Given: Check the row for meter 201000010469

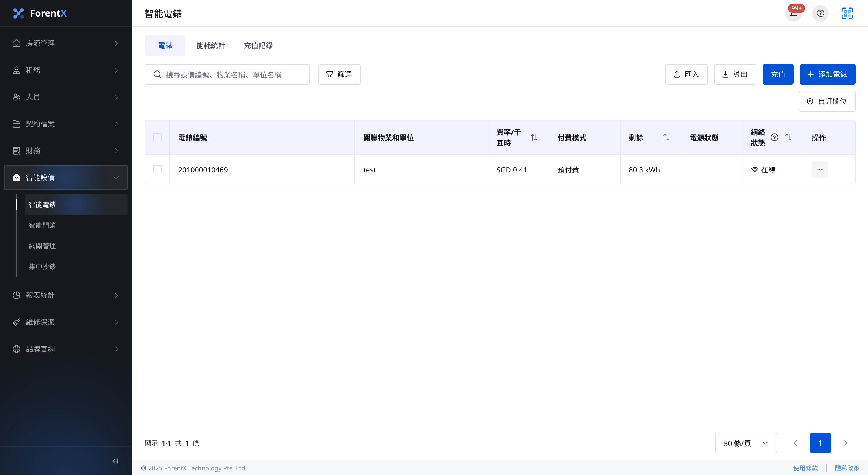Looking at the screenshot, I should [157, 169].
